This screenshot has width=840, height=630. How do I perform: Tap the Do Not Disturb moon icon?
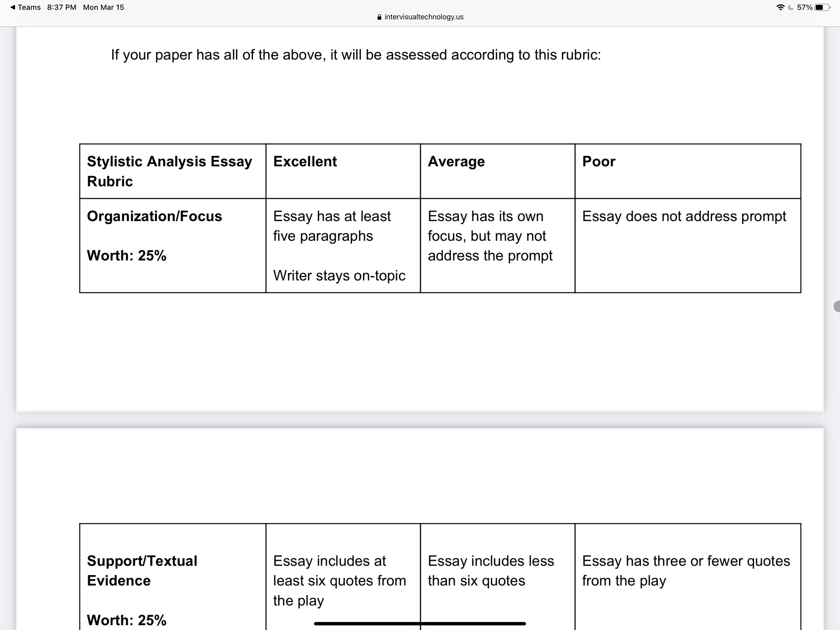pos(790,7)
